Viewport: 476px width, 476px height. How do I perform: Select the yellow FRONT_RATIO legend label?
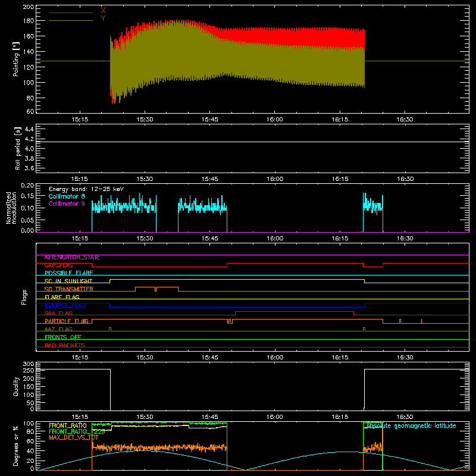pos(68,426)
